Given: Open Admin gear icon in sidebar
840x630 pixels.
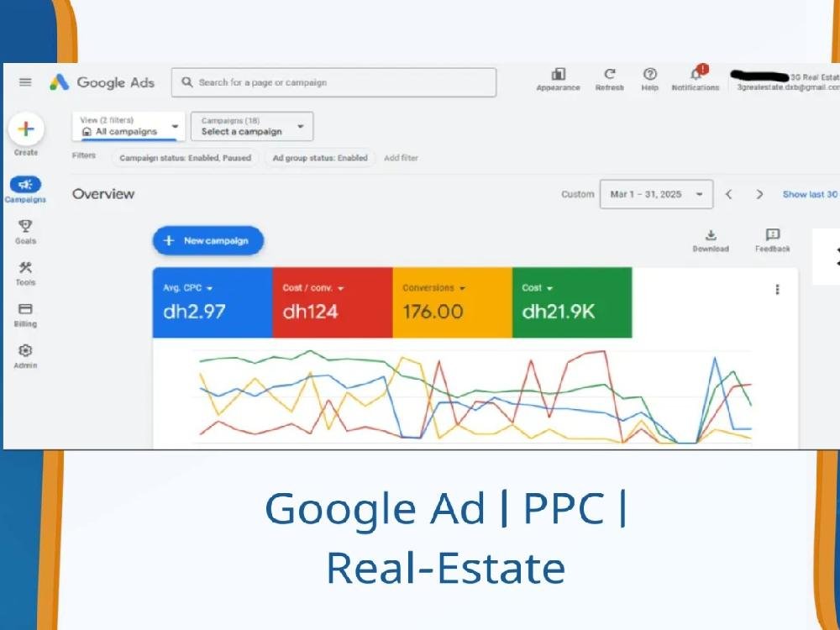Looking at the screenshot, I should tap(25, 351).
